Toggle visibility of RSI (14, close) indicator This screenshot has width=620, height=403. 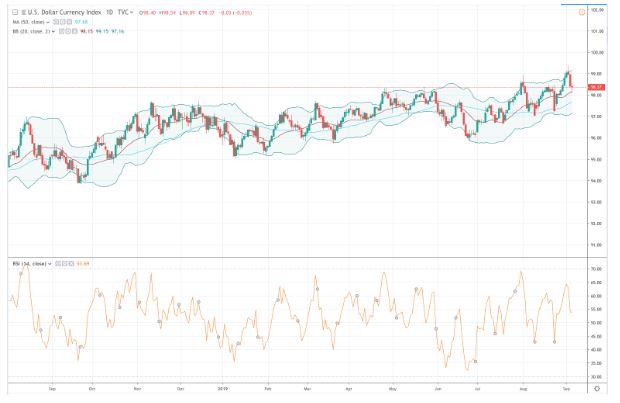pyautogui.click(x=55, y=263)
